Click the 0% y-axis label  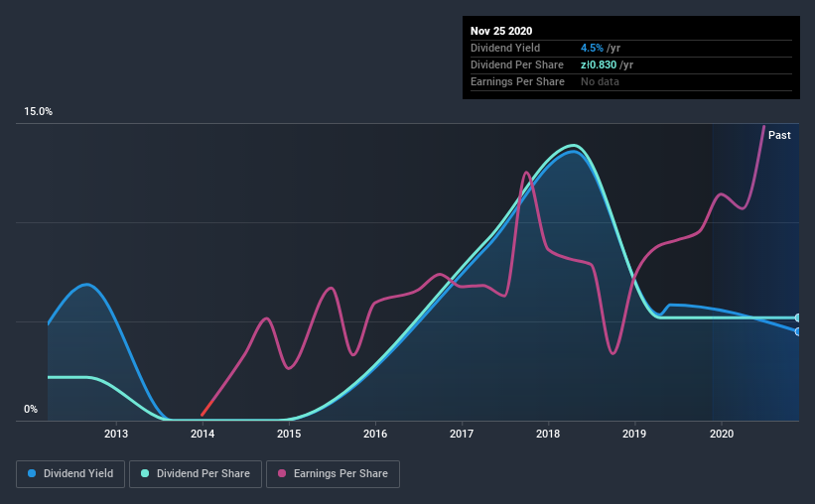pyautogui.click(x=31, y=410)
